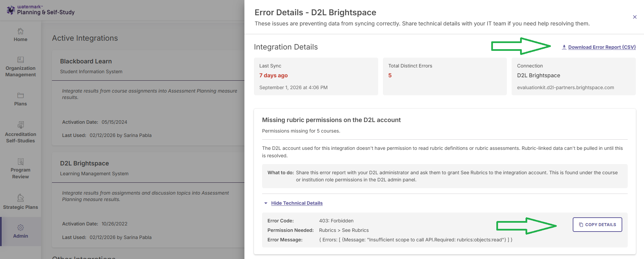Select Organization Management label in sidebar

20,71
